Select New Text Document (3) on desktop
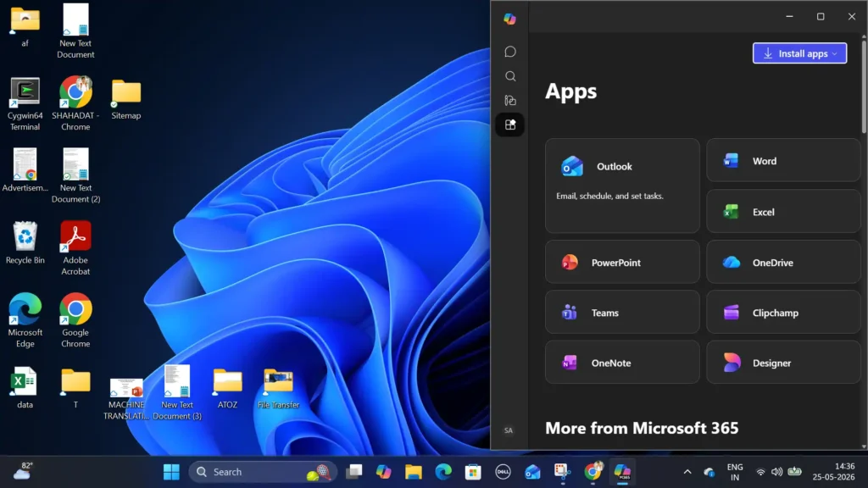 (177, 393)
